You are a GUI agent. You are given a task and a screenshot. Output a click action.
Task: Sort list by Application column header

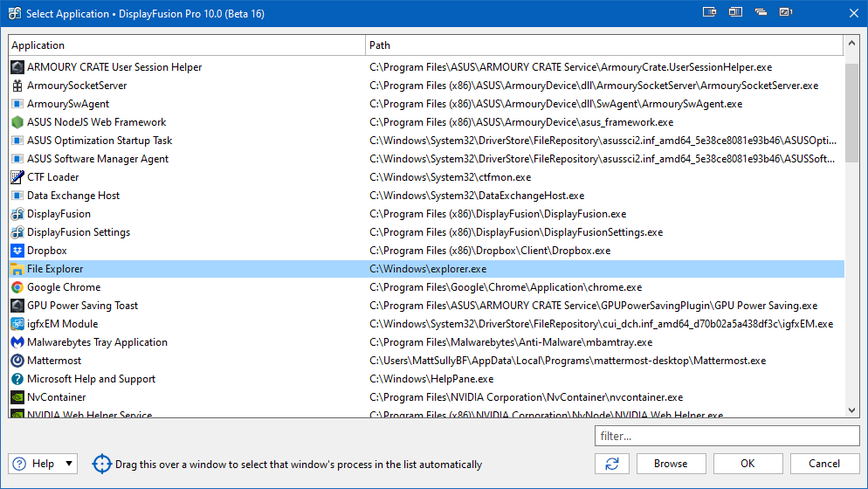pyautogui.click(x=187, y=45)
